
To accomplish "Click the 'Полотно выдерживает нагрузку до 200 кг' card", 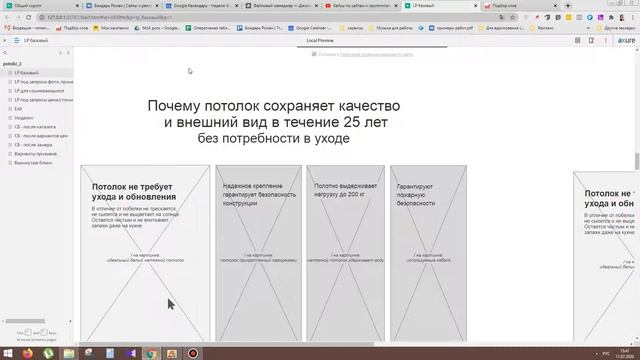I will coord(345,253).
